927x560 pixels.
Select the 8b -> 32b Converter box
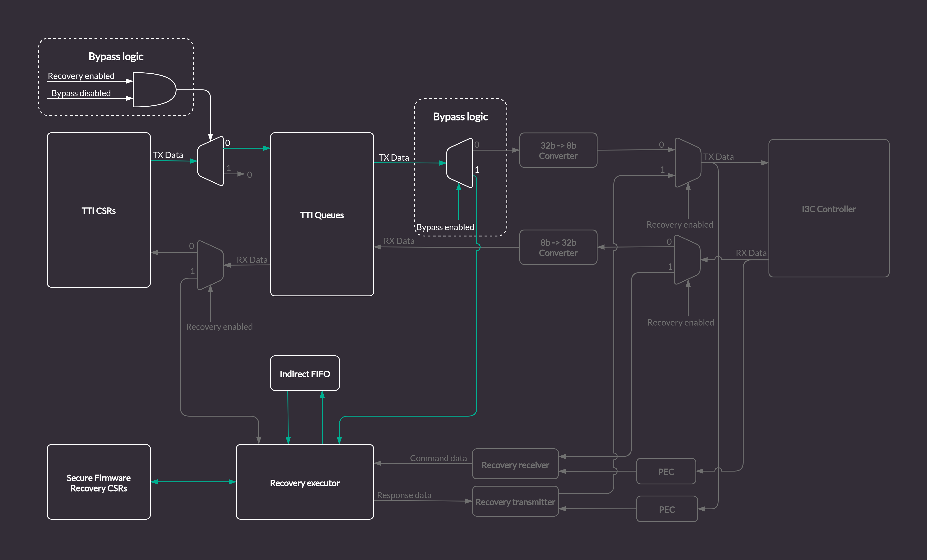tap(558, 247)
